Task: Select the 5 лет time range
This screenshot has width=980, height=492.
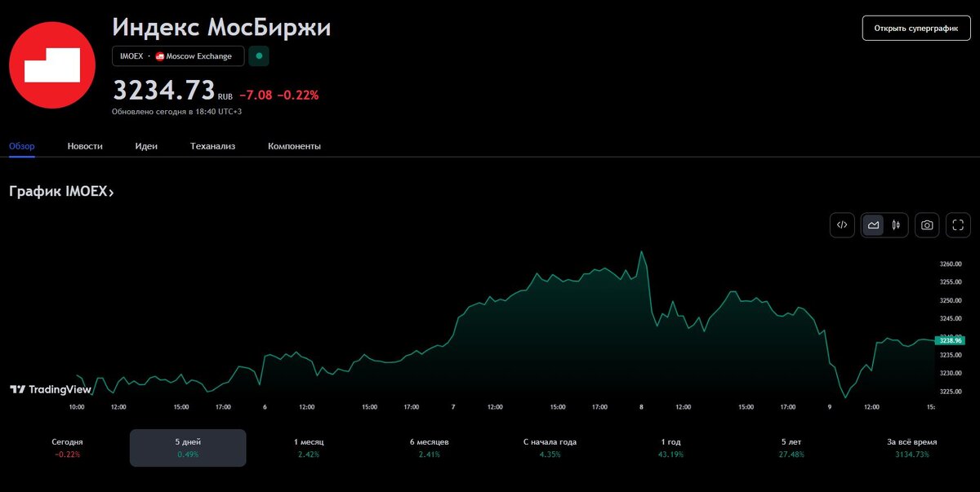Action: click(x=792, y=447)
